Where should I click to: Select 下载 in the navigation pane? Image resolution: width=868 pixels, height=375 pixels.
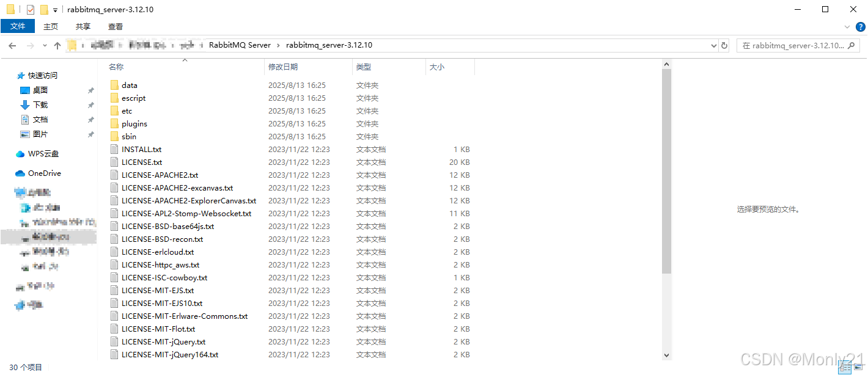coord(40,105)
